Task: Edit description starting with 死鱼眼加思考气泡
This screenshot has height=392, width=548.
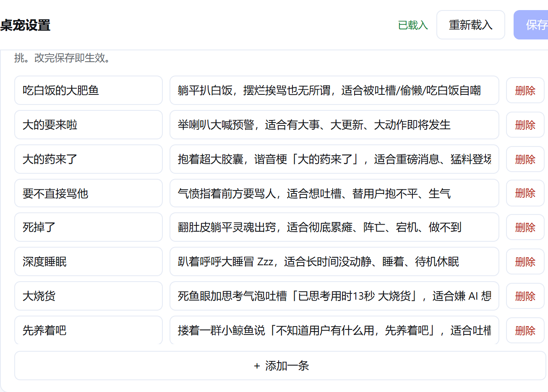Action: pyautogui.click(x=334, y=296)
